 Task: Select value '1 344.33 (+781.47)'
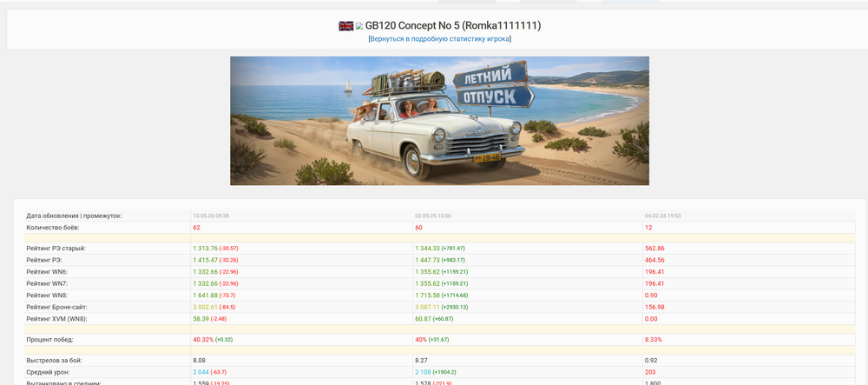[441, 249]
